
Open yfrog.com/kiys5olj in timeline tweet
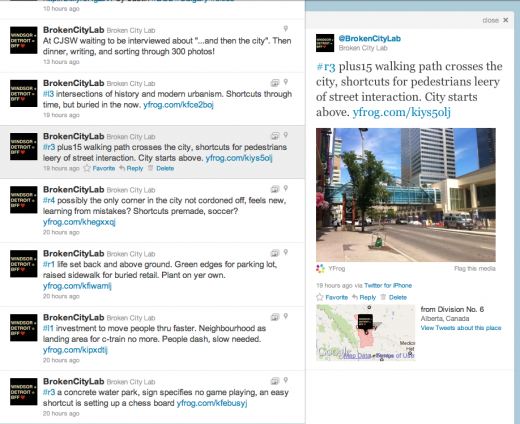(239, 158)
